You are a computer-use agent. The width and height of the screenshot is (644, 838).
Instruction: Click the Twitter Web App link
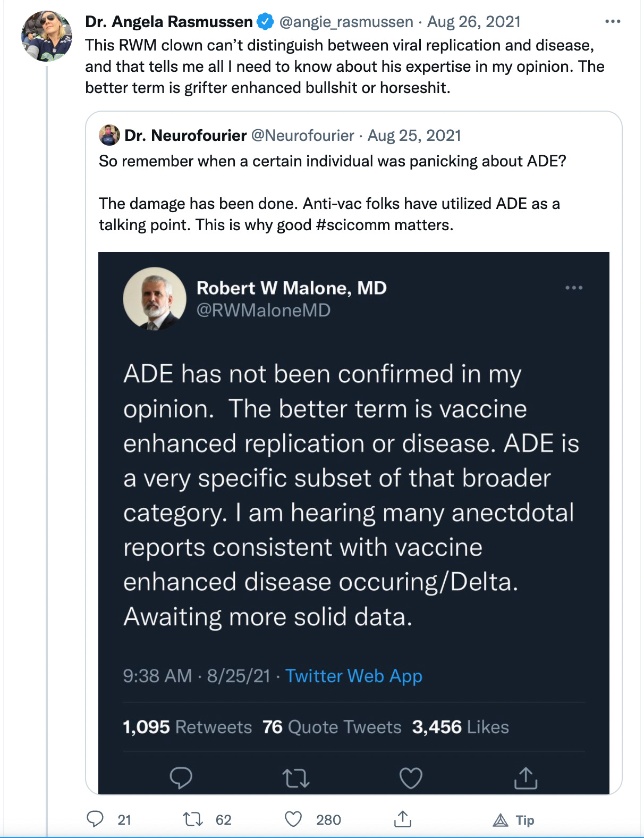[354, 676]
